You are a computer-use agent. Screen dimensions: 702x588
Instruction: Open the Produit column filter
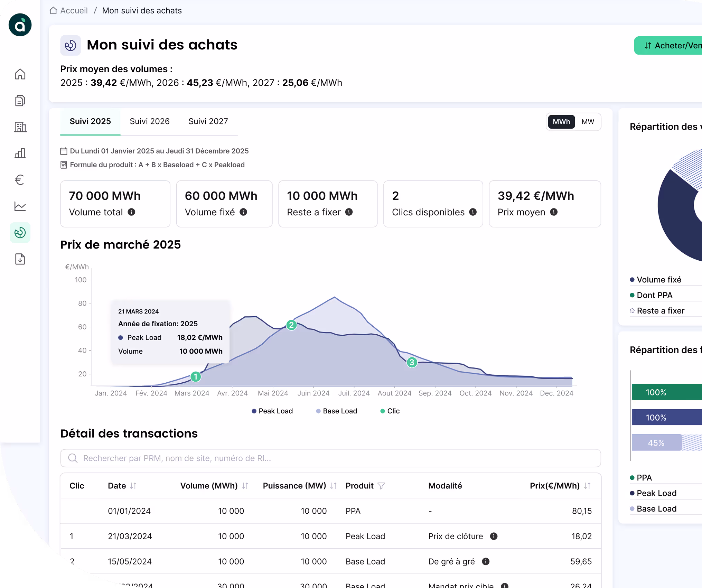click(381, 486)
